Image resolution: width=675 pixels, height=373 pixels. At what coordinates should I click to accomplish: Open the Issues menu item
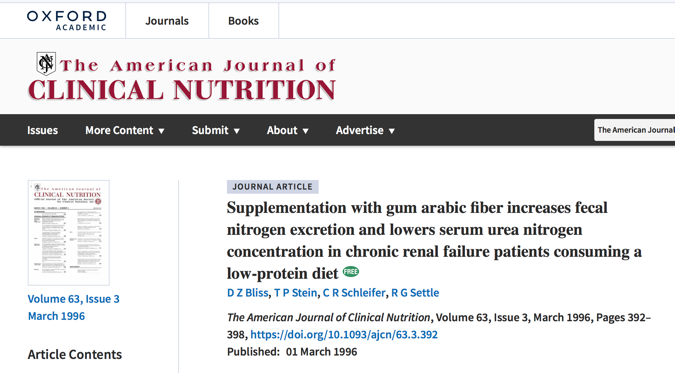(43, 130)
